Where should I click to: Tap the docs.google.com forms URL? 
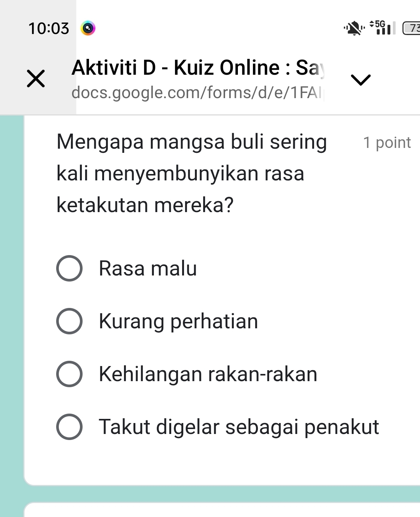click(x=198, y=92)
